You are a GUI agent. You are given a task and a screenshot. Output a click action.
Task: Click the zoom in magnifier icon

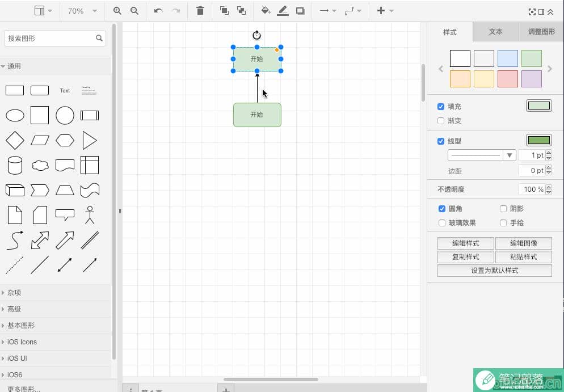click(x=117, y=11)
